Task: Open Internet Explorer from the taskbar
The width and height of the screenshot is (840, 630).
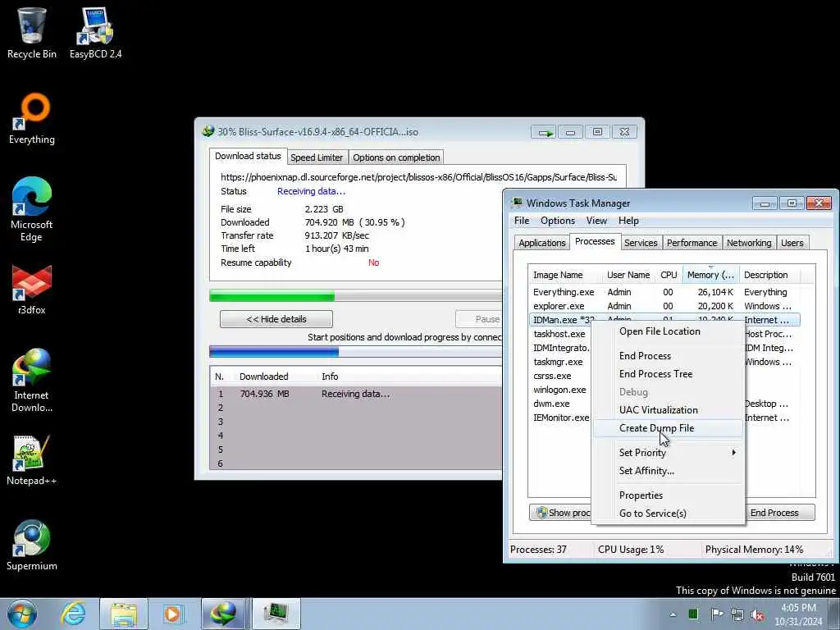Action: (73, 614)
